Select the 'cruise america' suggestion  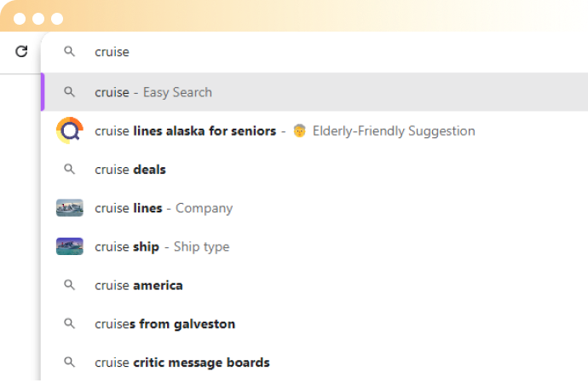[314, 286]
